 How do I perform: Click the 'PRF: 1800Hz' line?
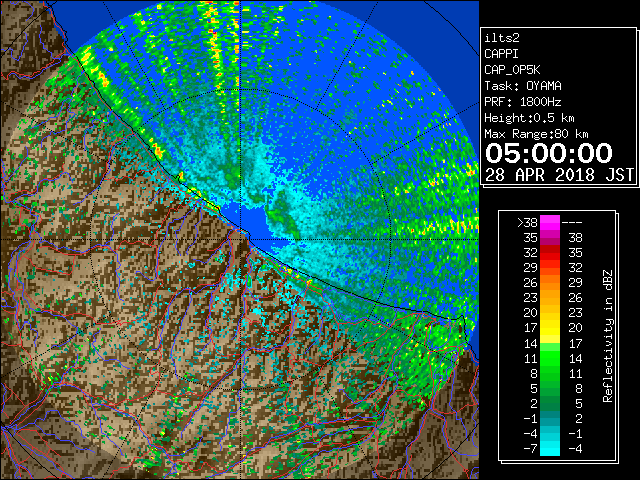[x=523, y=102]
